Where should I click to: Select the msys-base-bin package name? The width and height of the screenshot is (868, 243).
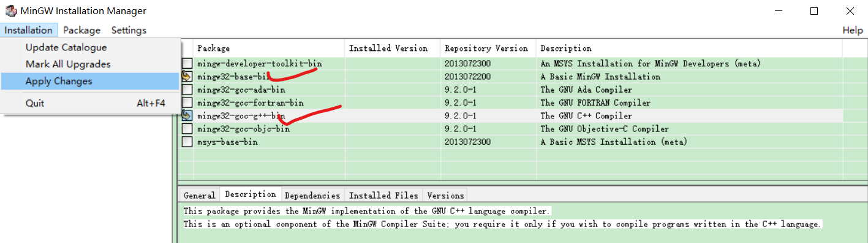(227, 142)
